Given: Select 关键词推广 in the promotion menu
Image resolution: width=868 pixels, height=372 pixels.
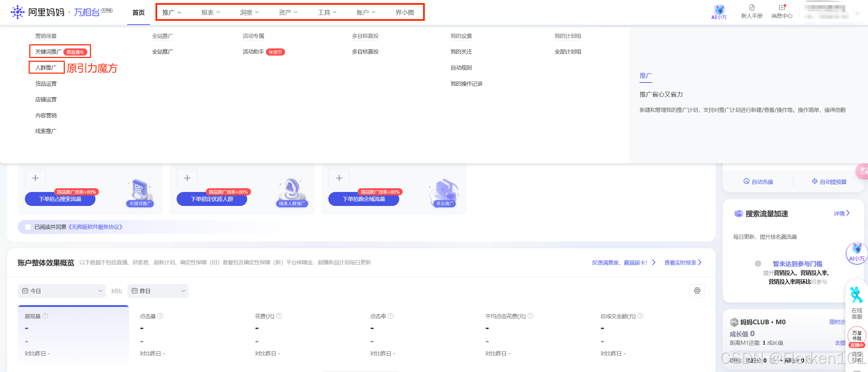Looking at the screenshot, I should tap(48, 52).
